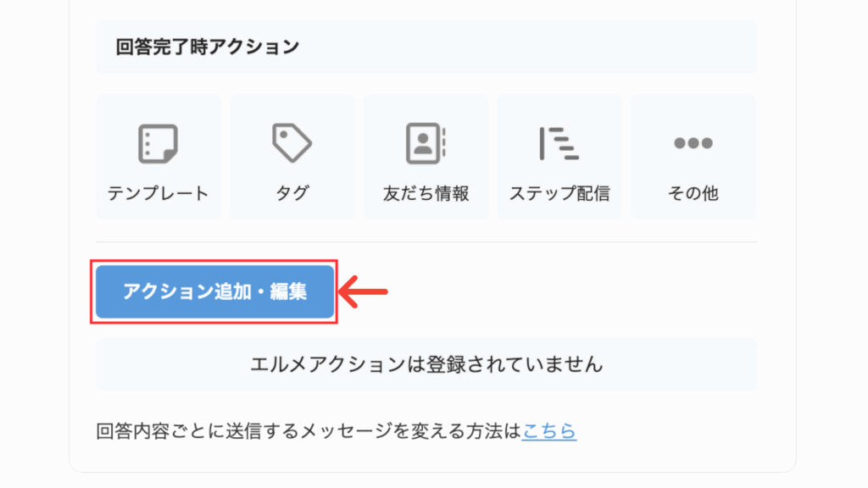Click the empty header bar right of 回答完了時アクション
Image resolution: width=868 pixels, height=488 pixels.
pos(528,47)
